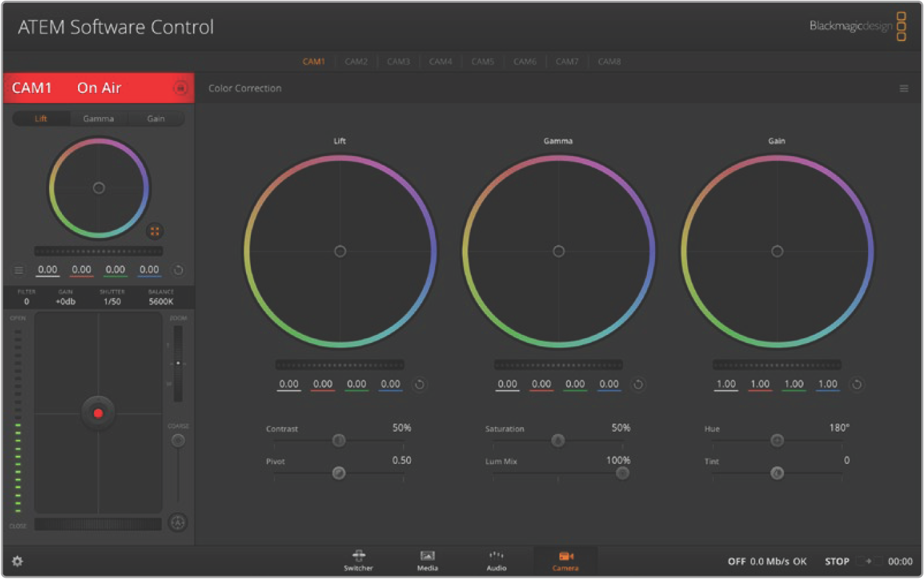The height and width of the screenshot is (579, 924).
Task: Click the focus strip next to CLOSE label
Action: (98, 525)
